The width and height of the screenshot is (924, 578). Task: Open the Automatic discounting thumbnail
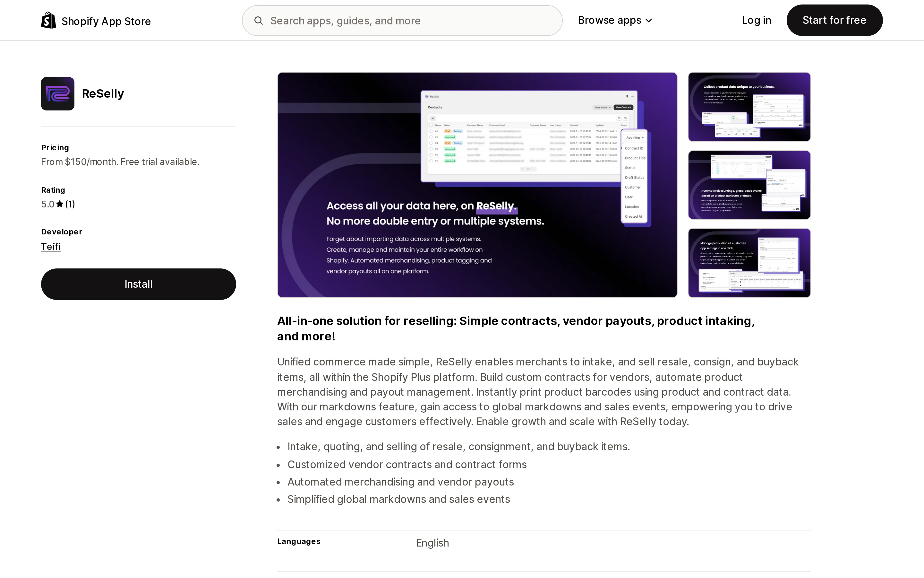point(749,185)
